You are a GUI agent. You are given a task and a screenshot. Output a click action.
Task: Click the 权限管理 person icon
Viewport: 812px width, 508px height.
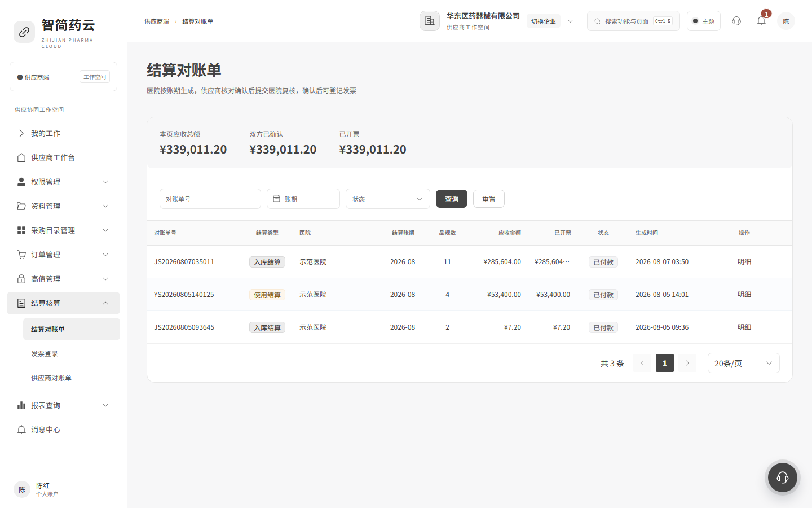(x=21, y=182)
